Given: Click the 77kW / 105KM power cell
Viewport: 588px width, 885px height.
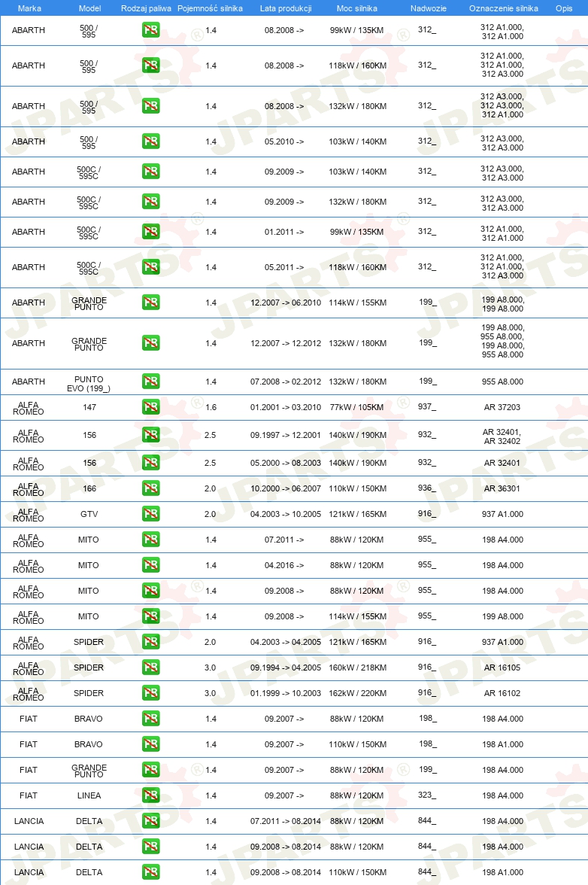Looking at the screenshot, I should (x=357, y=407).
